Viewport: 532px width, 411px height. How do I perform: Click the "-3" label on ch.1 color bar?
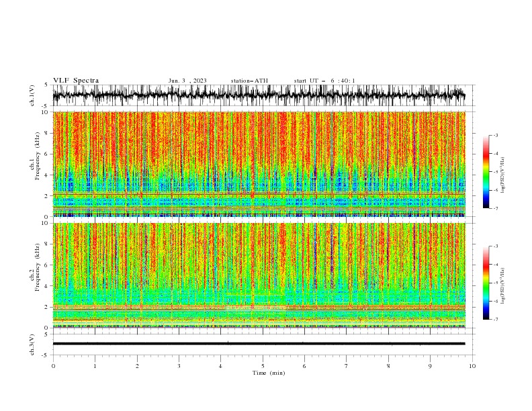(496, 135)
